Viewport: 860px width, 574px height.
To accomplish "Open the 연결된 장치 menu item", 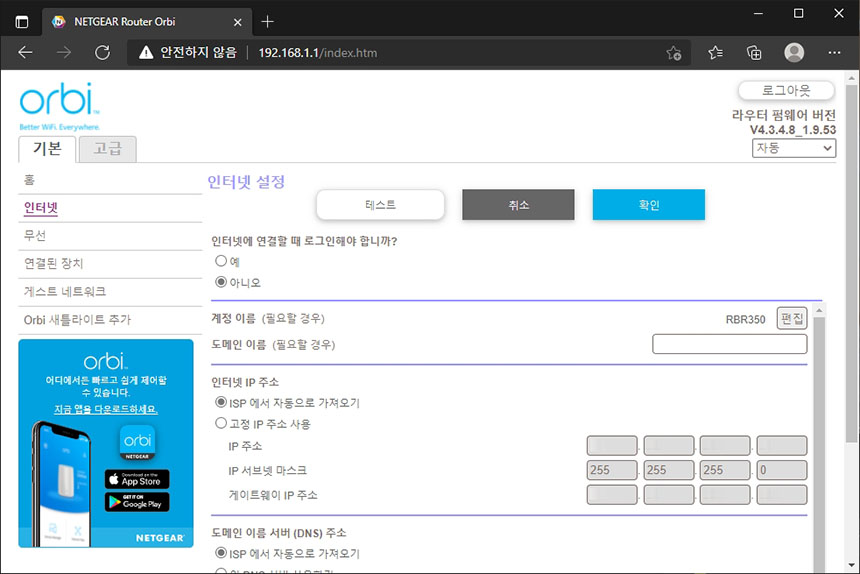I will (53, 264).
